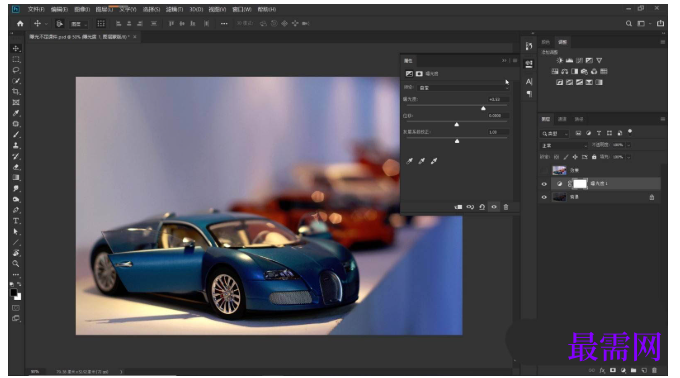
Task: Open the Image menu
Action: point(82,9)
